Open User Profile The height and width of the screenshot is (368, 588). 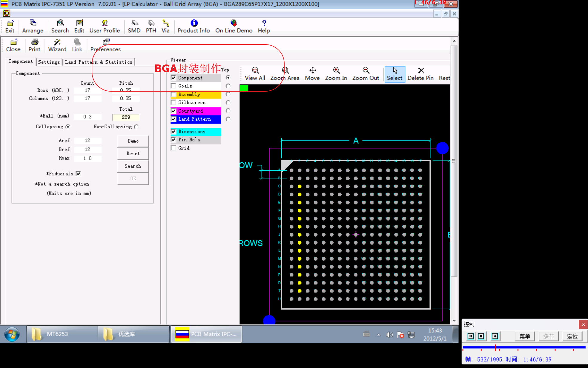105,26
